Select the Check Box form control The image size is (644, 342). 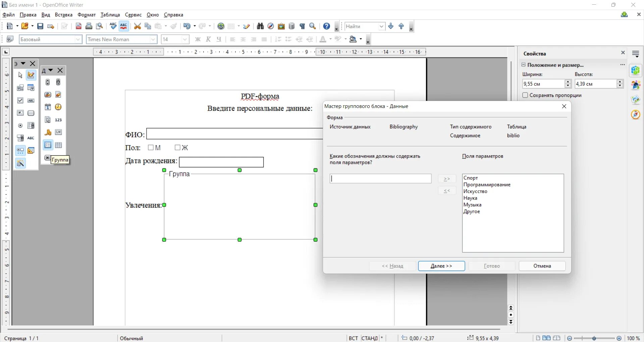[x=20, y=100]
